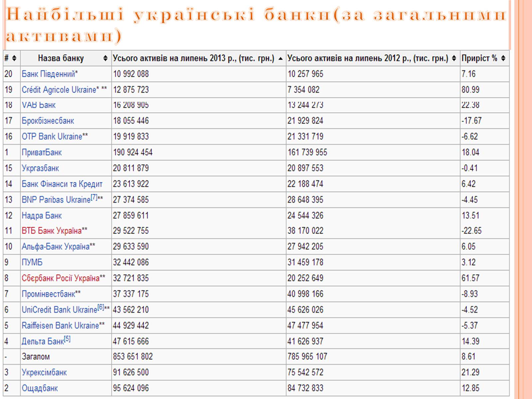Image resolution: width=532 pixels, height=399 pixels.
Task: Open the ПриватБанк link
Action: point(42,153)
